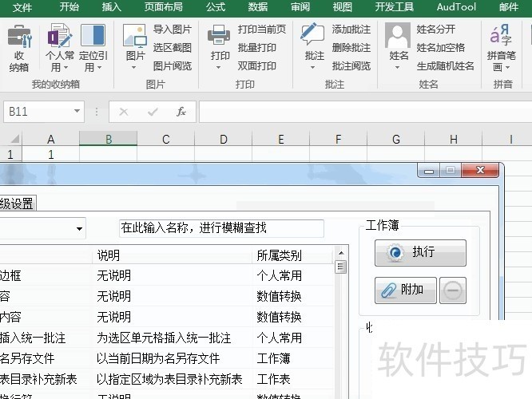Viewport: 532px width, 399px height.
Task: Open the category combo box in the dialog
Action: click(x=79, y=228)
